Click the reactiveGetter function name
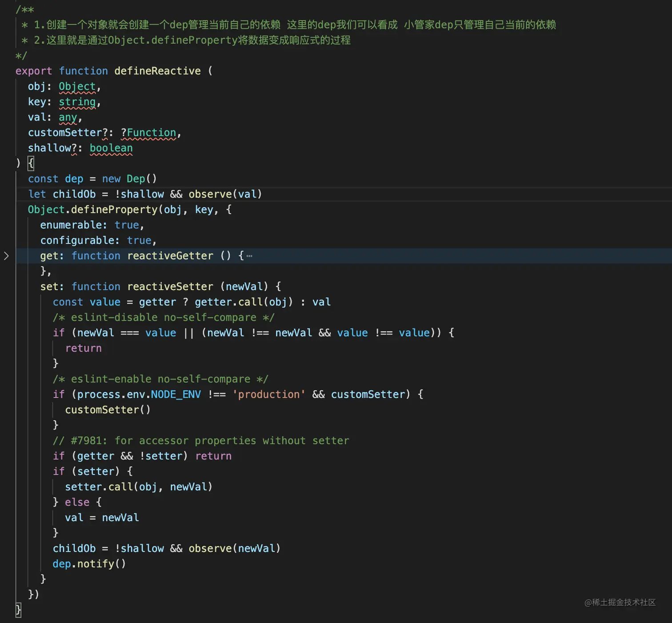 click(x=170, y=256)
